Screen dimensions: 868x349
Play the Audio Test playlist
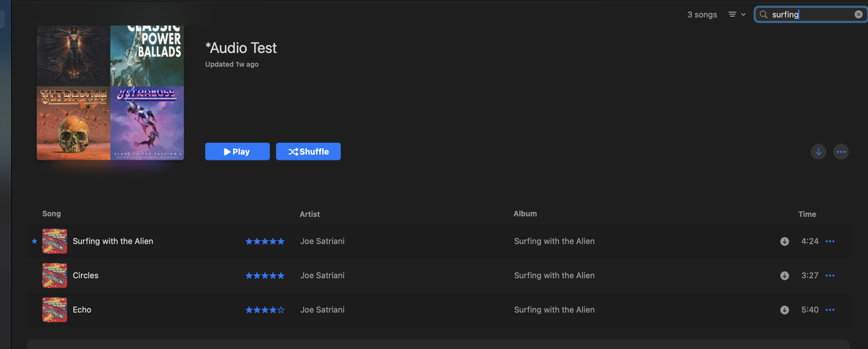237,151
